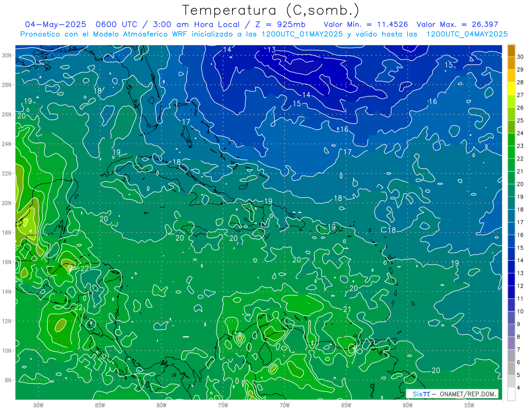This screenshot has height=411, width=532.
Task: Click the '21' contour label on map
Action: click(x=347, y=309)
